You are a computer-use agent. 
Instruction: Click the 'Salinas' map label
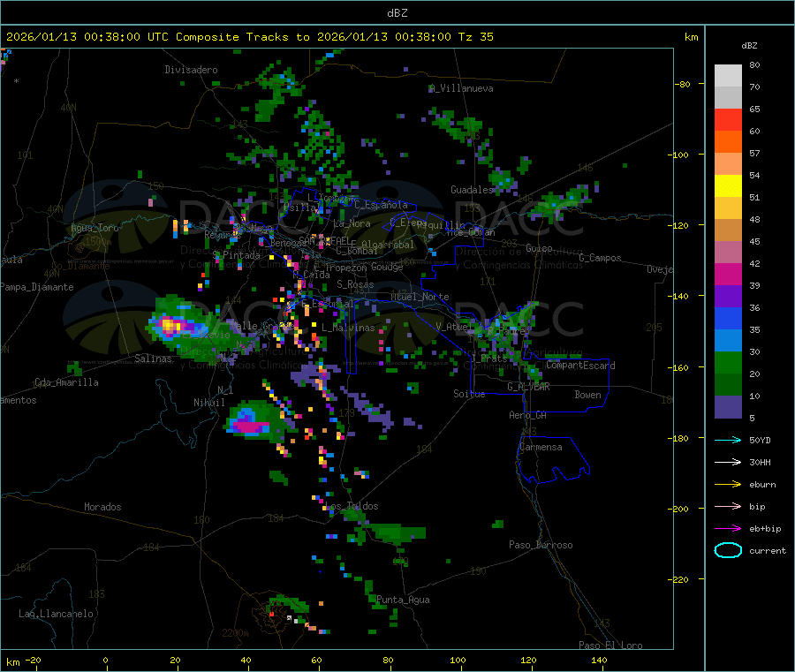153,359
